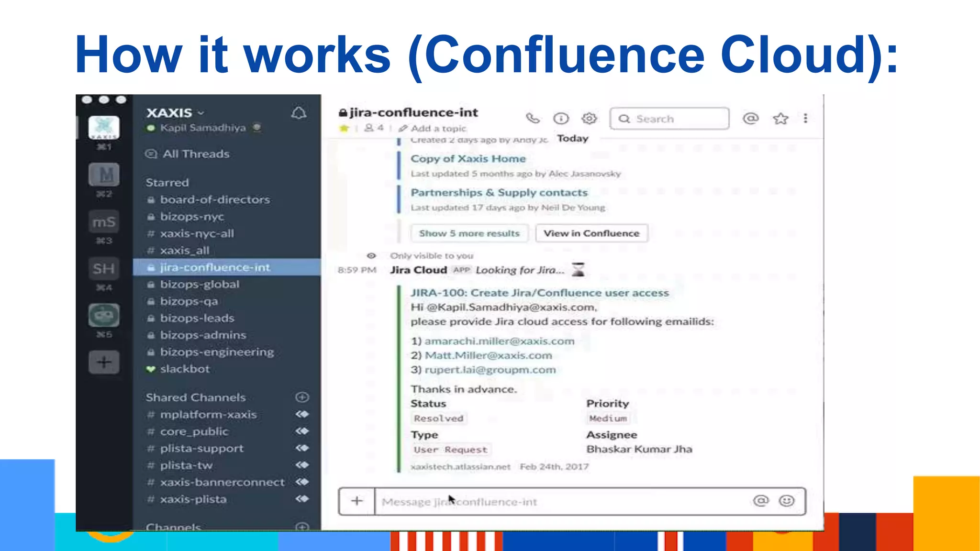
Task: Click the User Request type value
Action: pyautogui.click(x=450, y=450)
